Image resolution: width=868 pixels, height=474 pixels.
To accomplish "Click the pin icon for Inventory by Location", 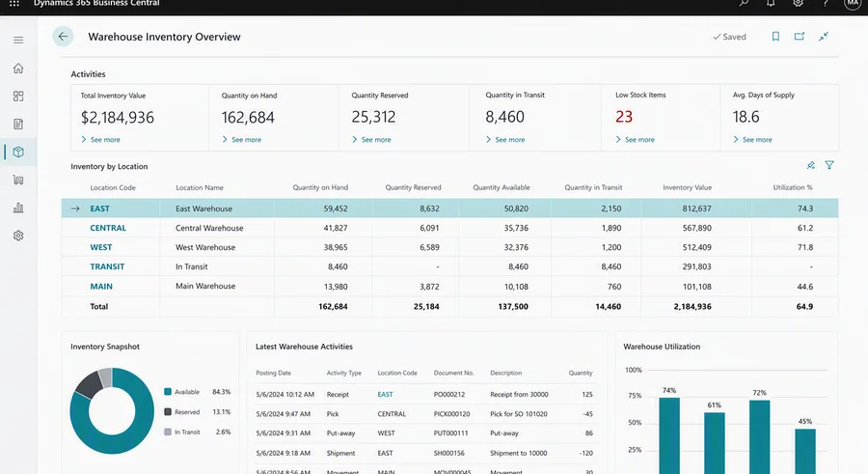I will point(810,165).
